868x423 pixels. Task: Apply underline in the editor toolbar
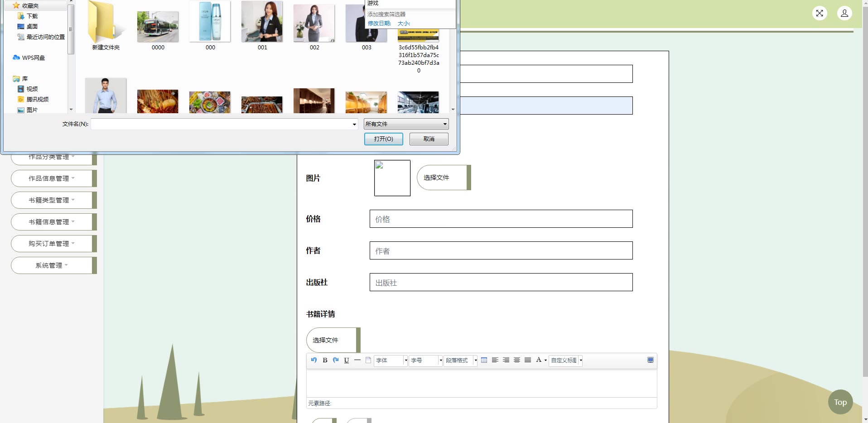pos(347,360)
